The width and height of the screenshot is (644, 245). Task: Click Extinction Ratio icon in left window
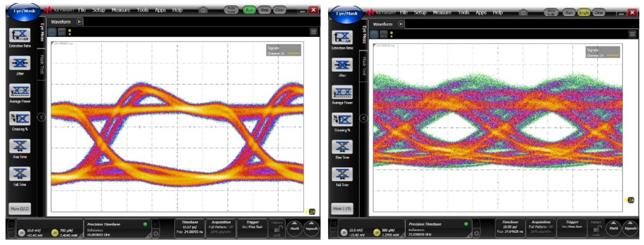coord(20,35)
